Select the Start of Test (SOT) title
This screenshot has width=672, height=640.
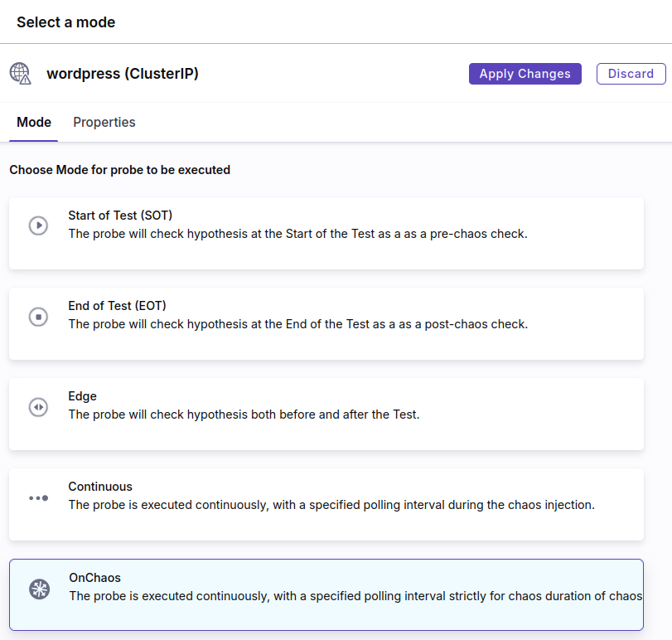click(120, 216)
